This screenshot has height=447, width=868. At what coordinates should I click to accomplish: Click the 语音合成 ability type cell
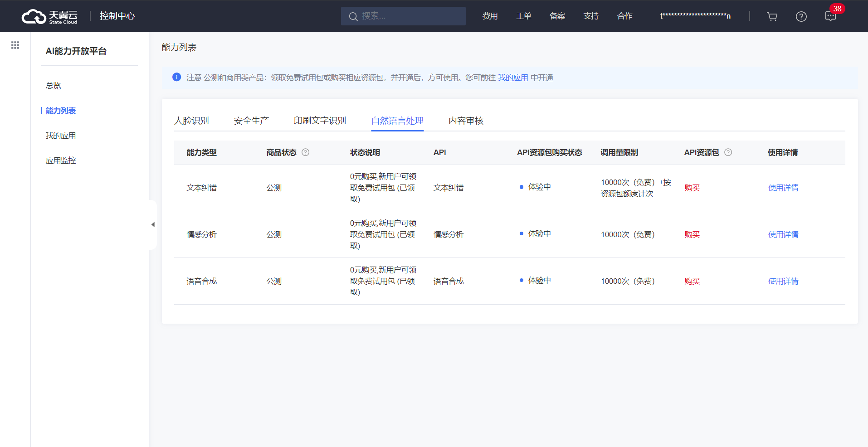(202, 281)
